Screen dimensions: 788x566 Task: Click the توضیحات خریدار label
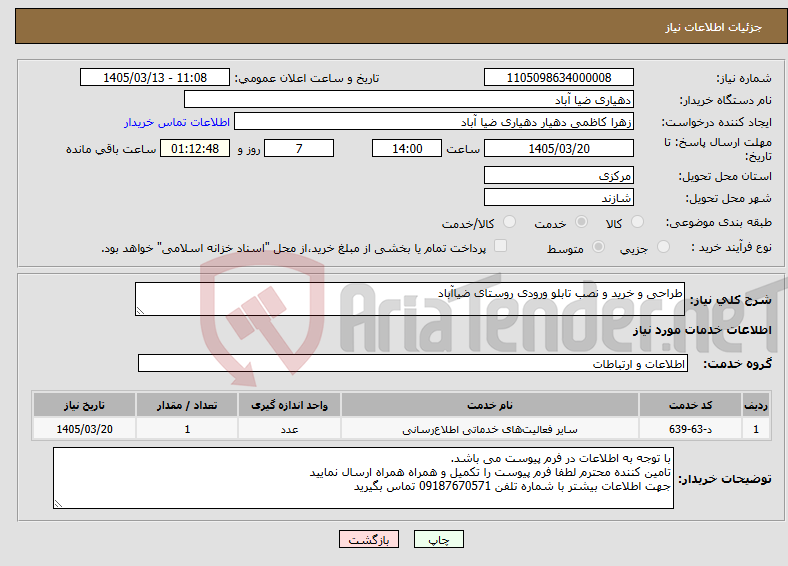(725, 479)
